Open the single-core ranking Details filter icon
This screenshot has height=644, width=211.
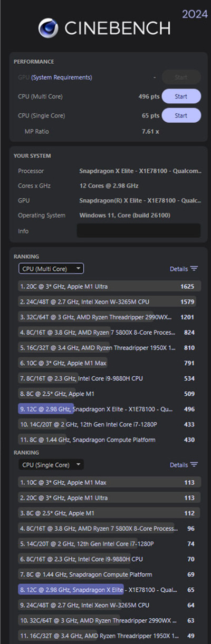[194, 465]
